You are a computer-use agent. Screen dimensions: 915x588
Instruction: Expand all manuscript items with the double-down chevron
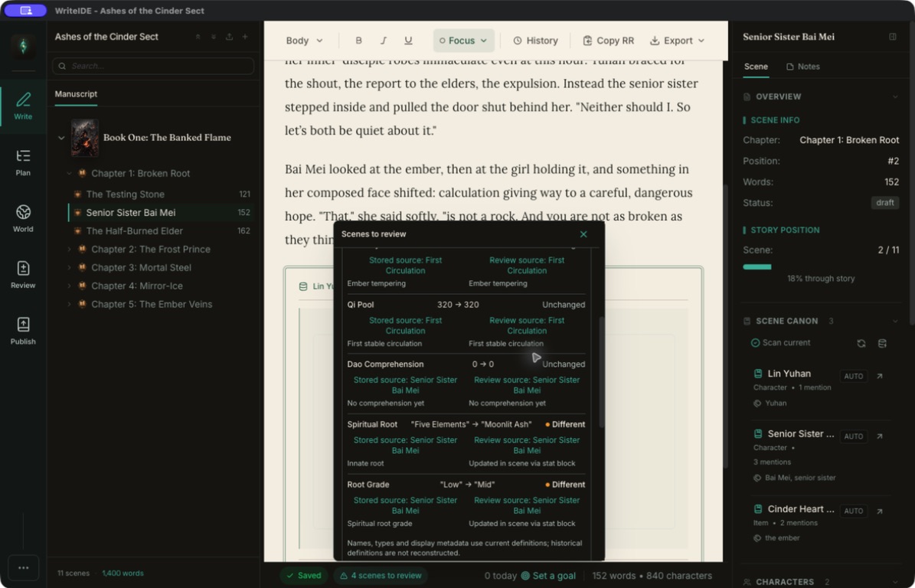click(x=214, y=37)
